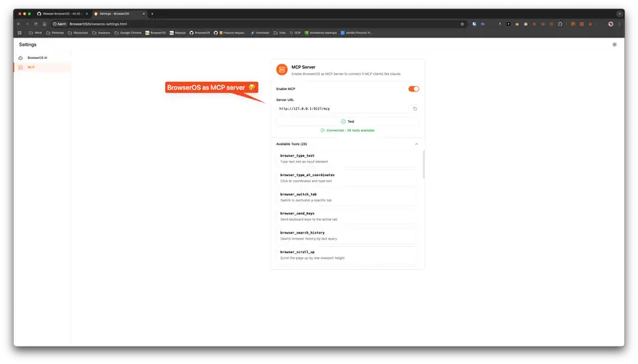Open the extensions puzzle menu

click(561, 24)
